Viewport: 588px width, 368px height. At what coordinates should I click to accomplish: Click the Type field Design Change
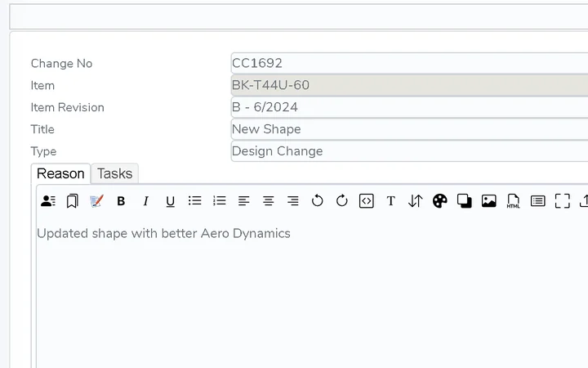[409, 151]
